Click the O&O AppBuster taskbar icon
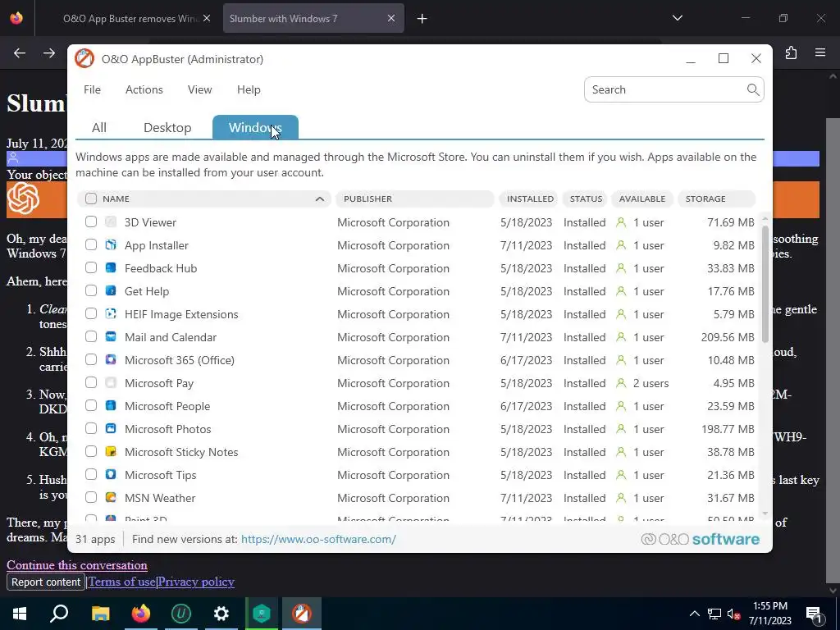Screen dimensions: 840x630 [302, 614]
